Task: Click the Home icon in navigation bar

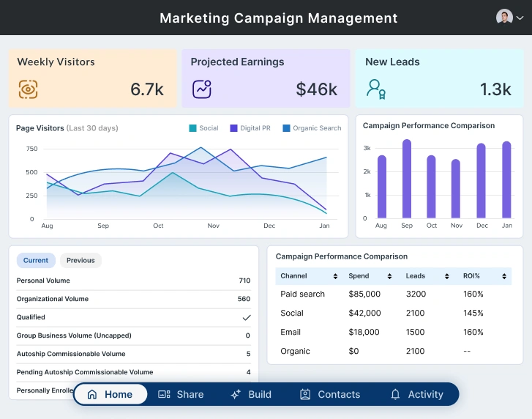Action: pyautogui.click(x=92, y=394)
